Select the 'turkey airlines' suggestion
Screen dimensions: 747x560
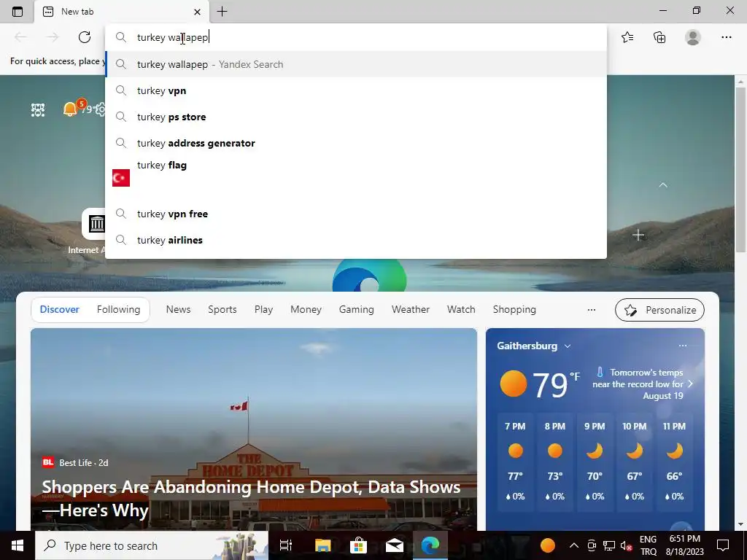(x=356, y=240)
